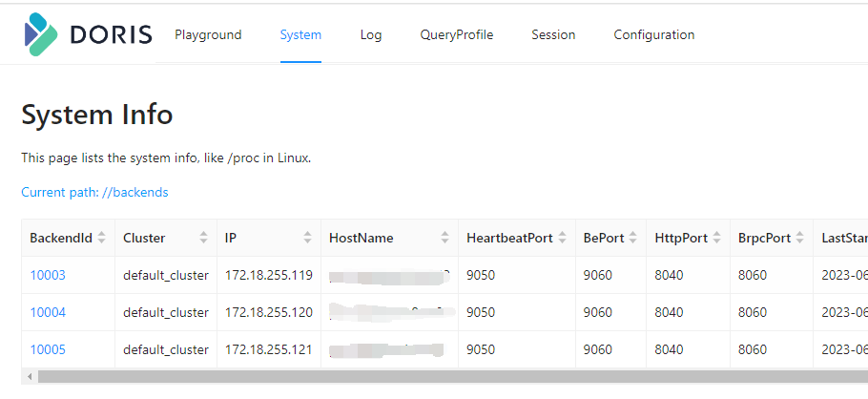This screenshot has width=868, height=399.
Task: Sort table by HttpPort column
Action: pyautogui.click(x=717, y=238)
